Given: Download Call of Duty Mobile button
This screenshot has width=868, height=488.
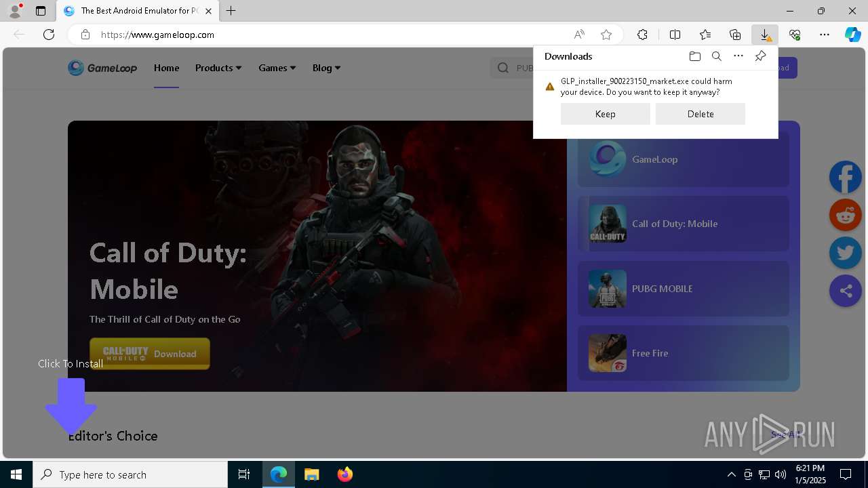Looking at the screenshot, I should coord(150,354).
